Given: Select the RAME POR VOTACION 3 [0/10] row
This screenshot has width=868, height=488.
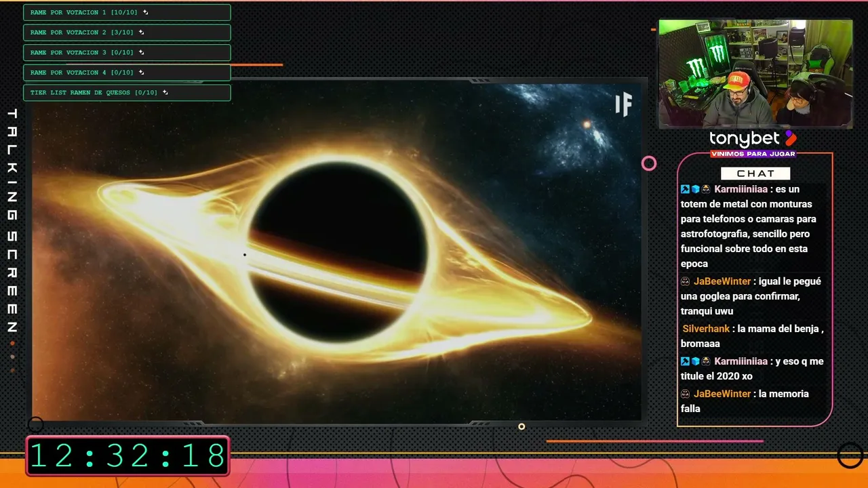Looking at the screenshot, I should point(127,52).
